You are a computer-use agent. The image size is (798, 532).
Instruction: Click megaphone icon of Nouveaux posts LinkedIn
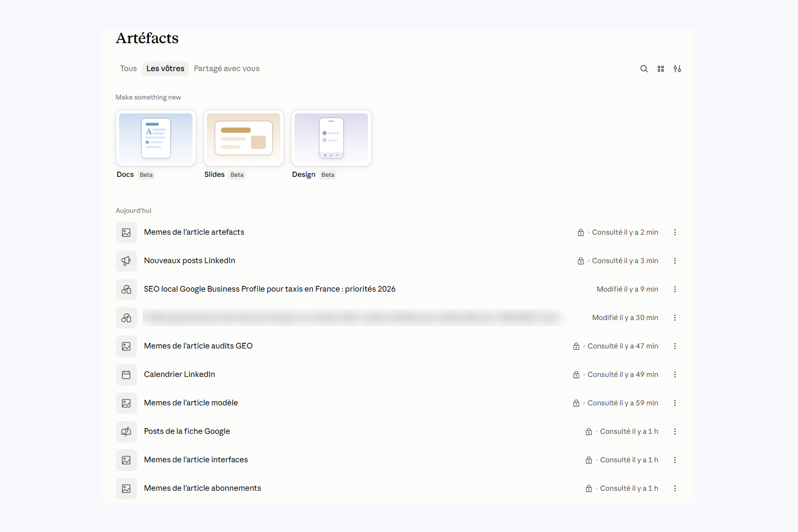[x=126, y=261]
